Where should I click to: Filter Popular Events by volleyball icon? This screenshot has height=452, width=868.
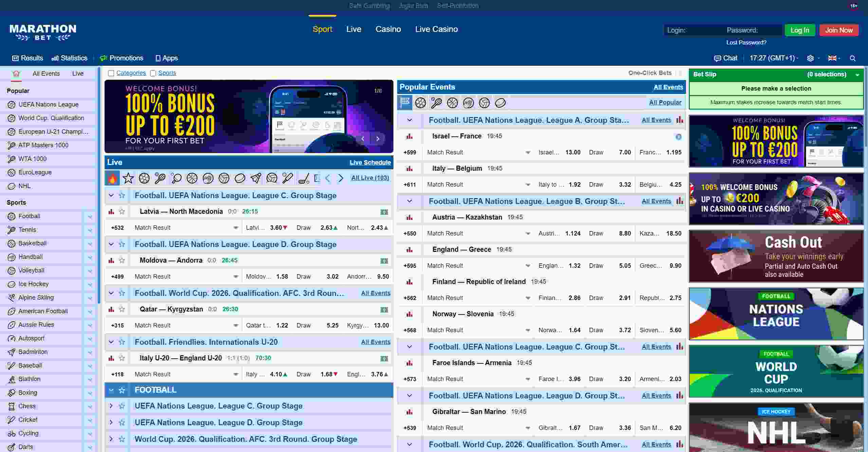484,102
